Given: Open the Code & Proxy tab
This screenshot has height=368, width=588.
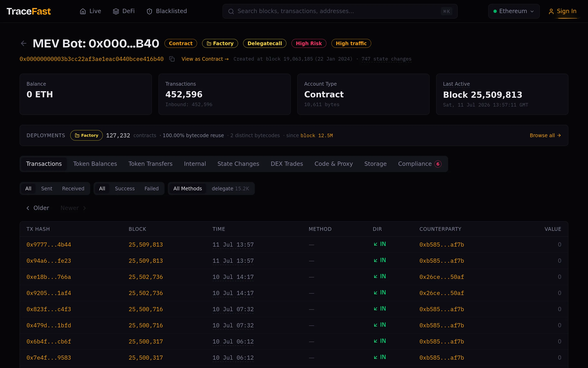Looking at the screenshot, I should pos(333,164).
